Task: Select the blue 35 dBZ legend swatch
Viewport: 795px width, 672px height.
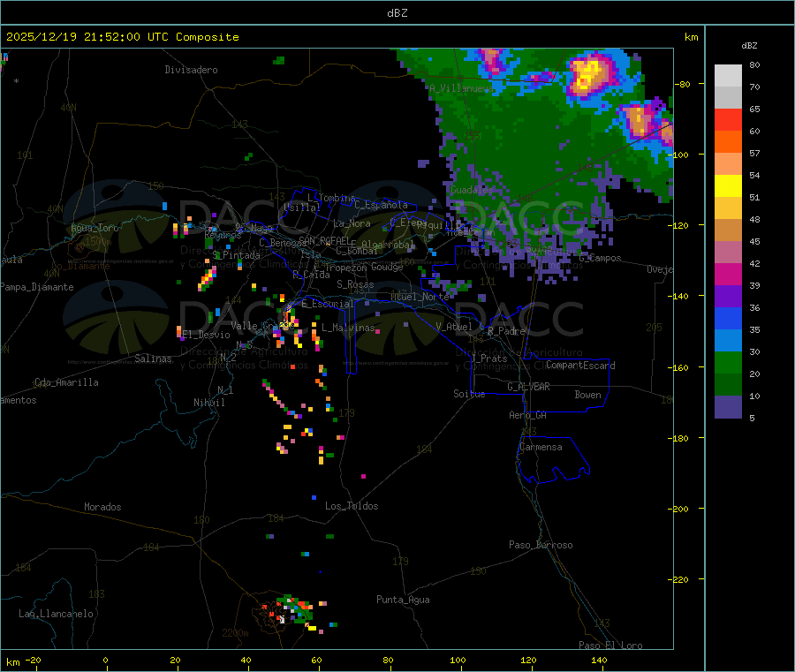Action: (x=728, y=318)
